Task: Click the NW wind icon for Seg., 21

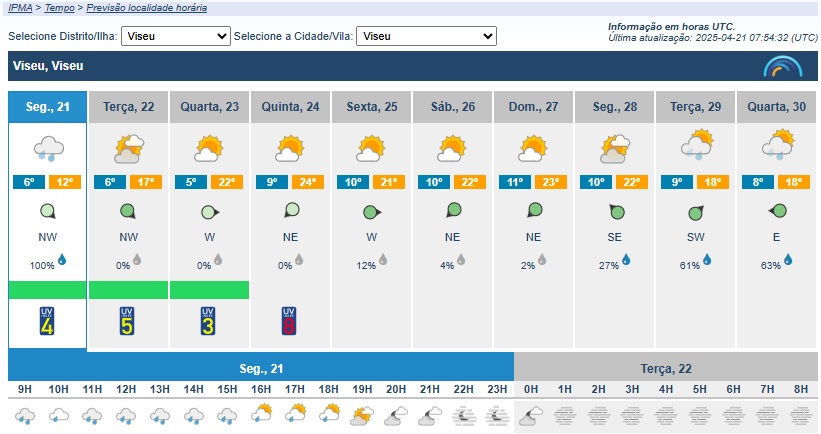Action: [48, 212]
